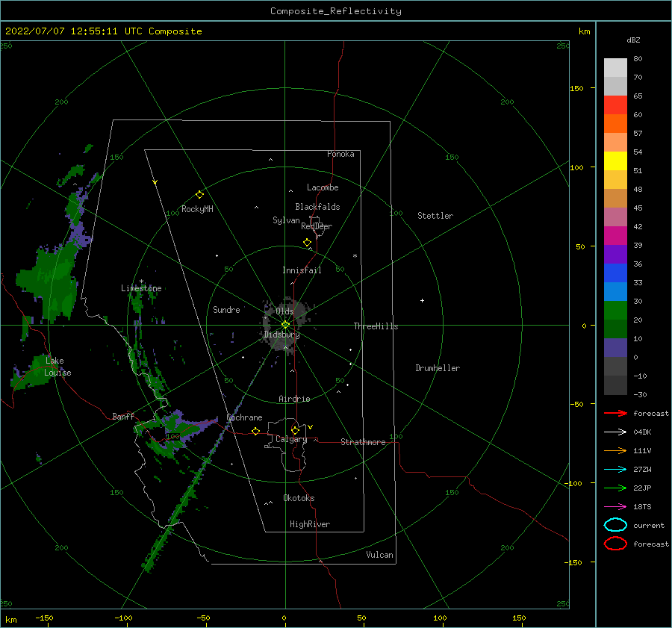Click the red forecast ellipse in legend
The image size is (672, 628).
615,544
